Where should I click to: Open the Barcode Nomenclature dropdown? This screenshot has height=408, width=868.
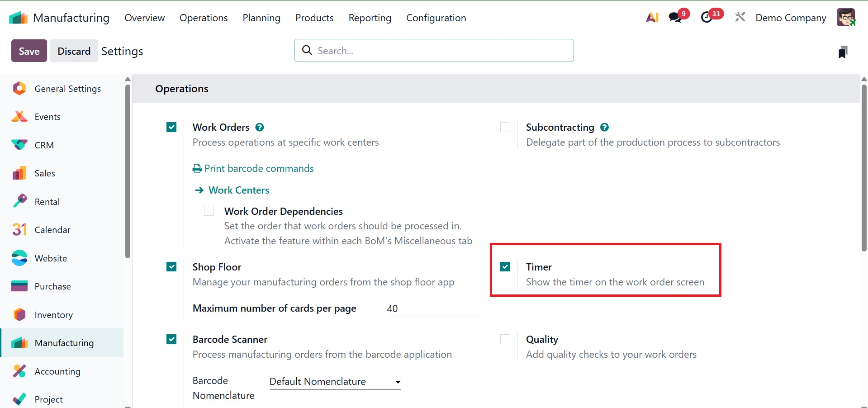coord(335,382)
